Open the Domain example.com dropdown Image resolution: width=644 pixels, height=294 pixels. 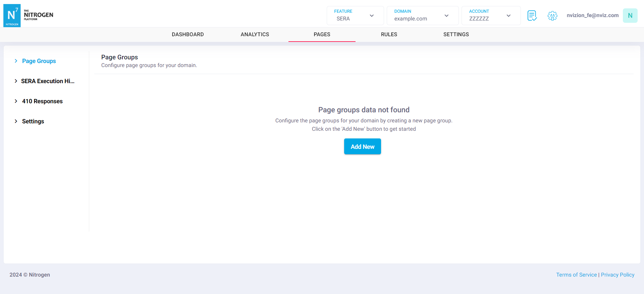point(422,15)
